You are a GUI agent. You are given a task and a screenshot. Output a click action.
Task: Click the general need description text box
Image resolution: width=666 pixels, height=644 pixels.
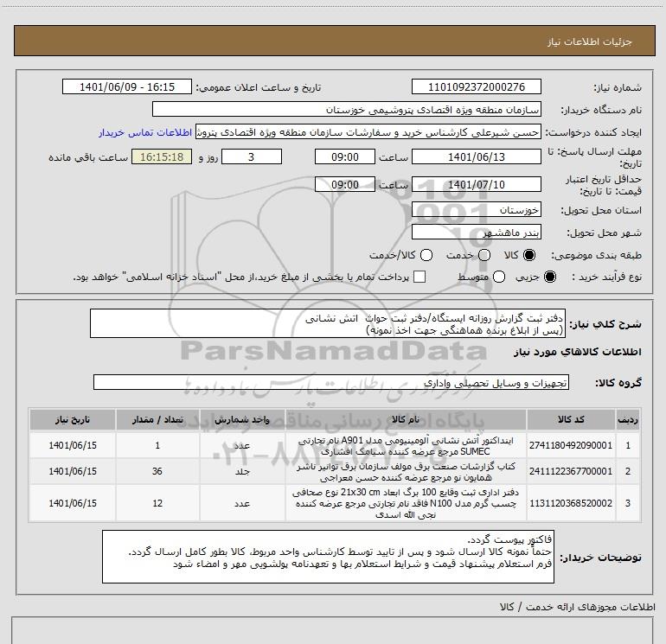[x=328, y=323]
